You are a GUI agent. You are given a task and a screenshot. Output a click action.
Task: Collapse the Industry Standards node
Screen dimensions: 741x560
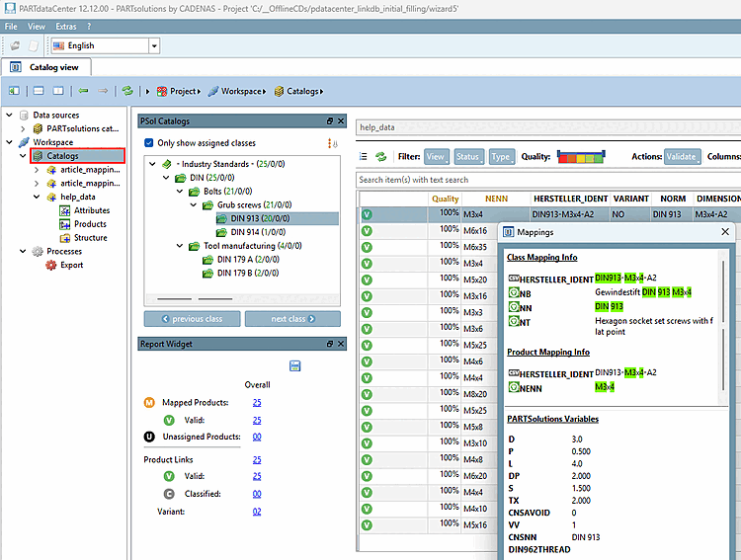(152, 164)
